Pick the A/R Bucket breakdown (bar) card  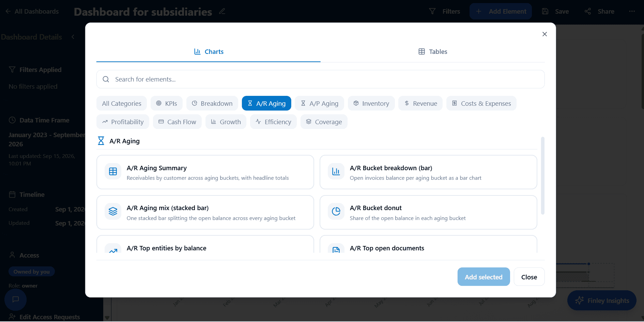(428, 172)
